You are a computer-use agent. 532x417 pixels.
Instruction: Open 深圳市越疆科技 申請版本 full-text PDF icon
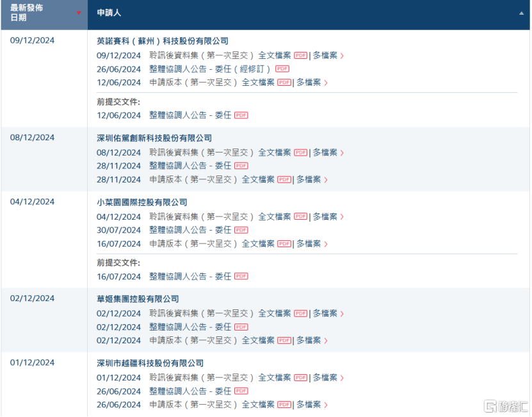click(284, 404)
